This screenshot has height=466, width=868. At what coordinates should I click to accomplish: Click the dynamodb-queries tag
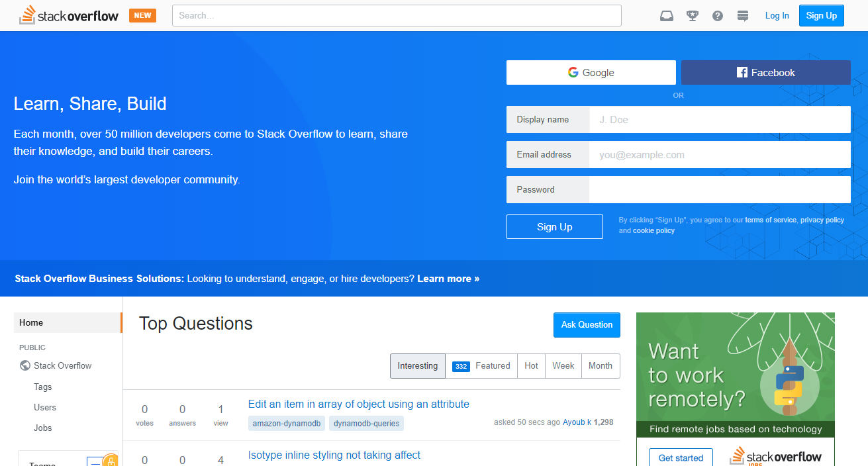point(367,423)
